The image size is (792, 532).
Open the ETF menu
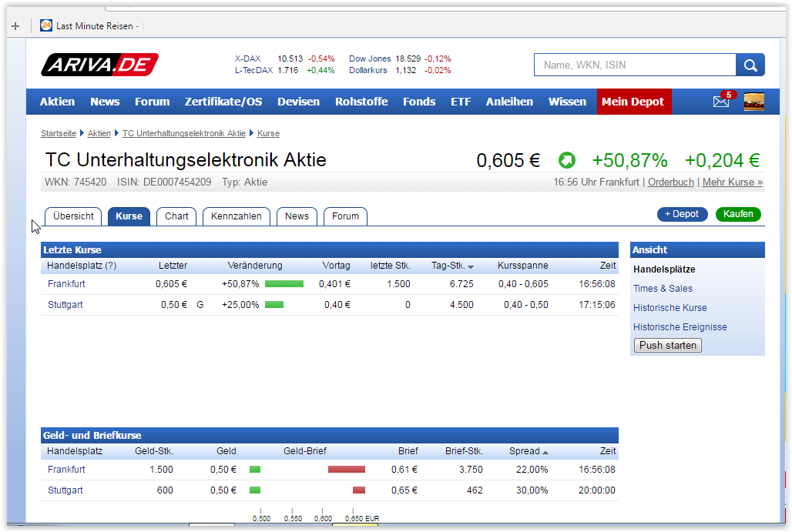click(461, 102)
